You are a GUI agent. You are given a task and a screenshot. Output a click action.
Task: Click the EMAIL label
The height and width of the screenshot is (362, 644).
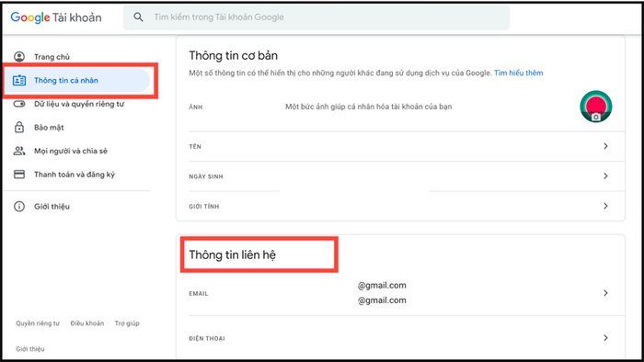coord(199,293)
